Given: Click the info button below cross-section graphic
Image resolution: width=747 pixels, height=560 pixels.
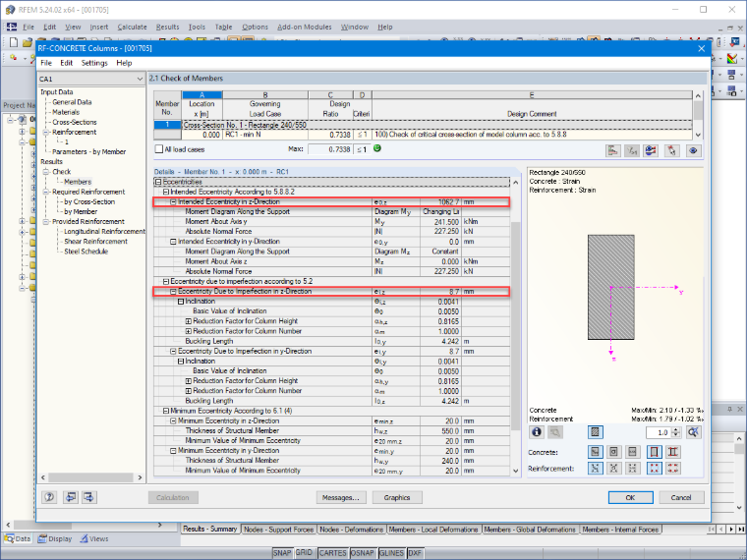Looking at the screenshot, I should point(537,432).
